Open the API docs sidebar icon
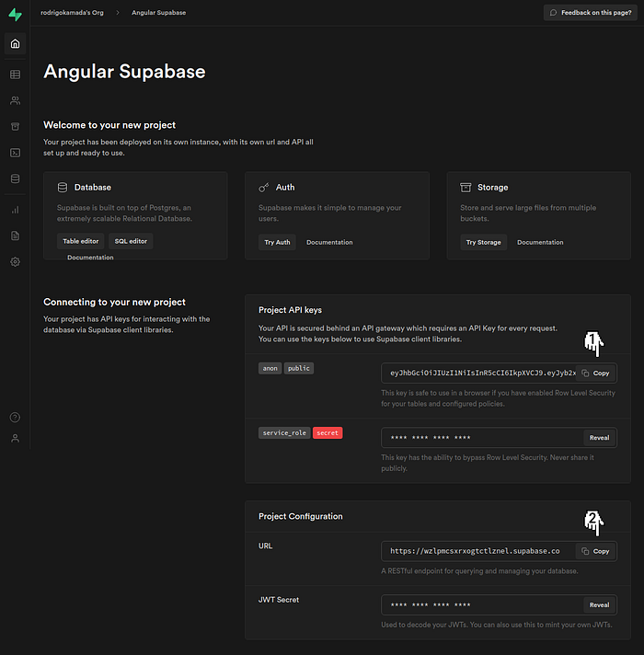 click(x=15, y=236)
